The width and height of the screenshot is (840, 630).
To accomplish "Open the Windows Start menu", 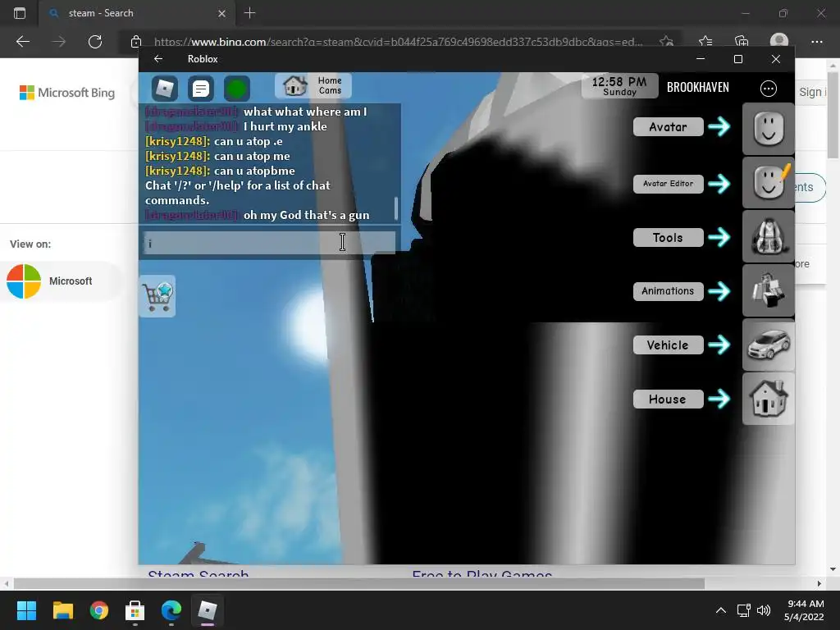I will click(26, 610).
